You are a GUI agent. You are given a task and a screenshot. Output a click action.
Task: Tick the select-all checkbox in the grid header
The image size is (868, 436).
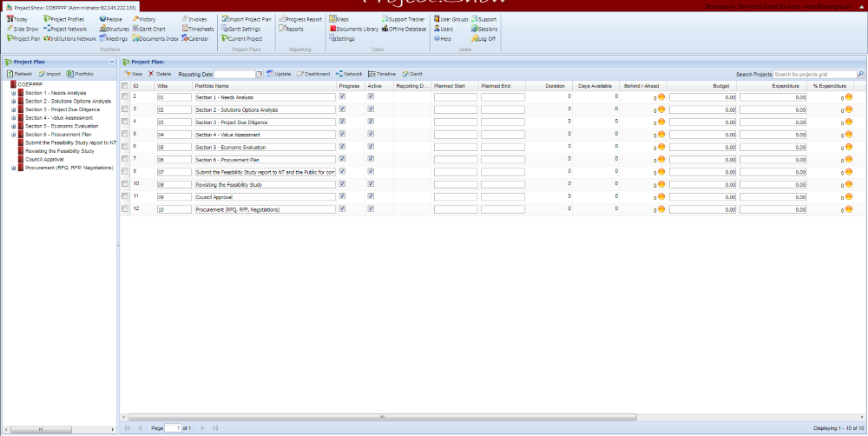(124, 86)
